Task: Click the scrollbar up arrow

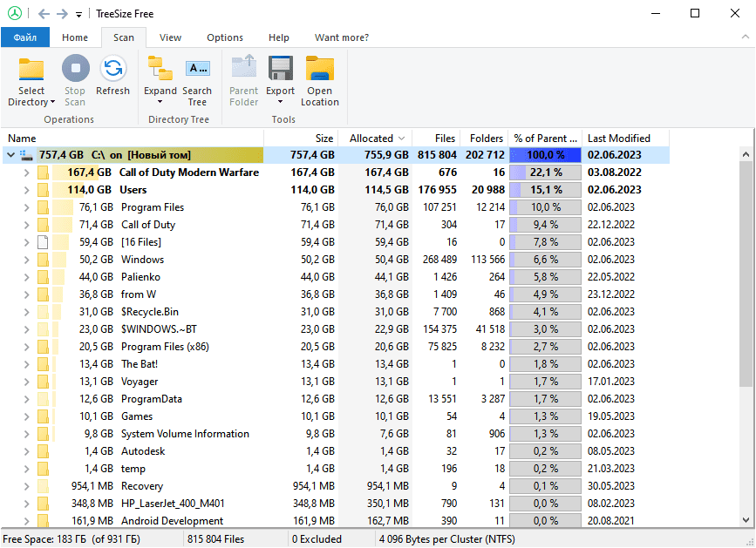Action: 746,154
